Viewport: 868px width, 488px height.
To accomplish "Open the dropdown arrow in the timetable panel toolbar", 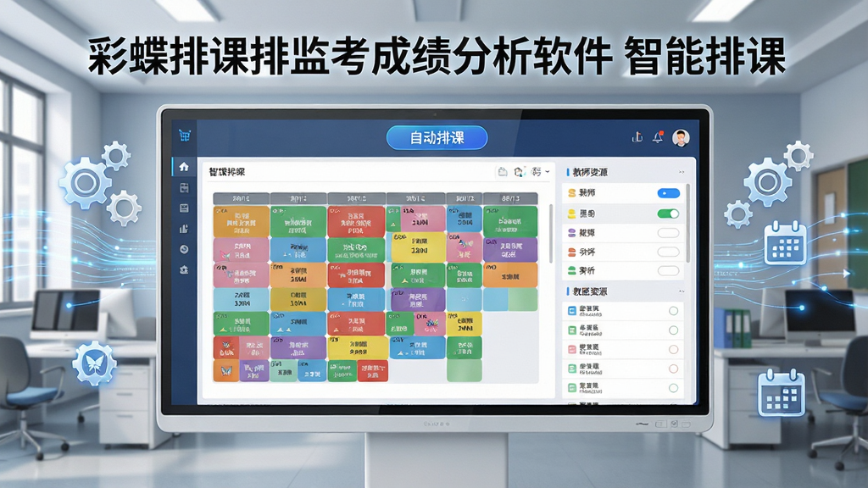I will click(548, 172).
